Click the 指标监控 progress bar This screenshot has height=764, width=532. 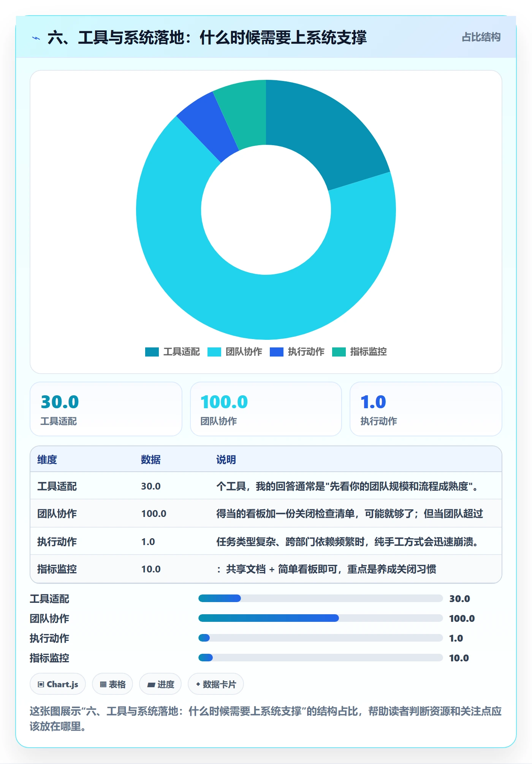320,658
